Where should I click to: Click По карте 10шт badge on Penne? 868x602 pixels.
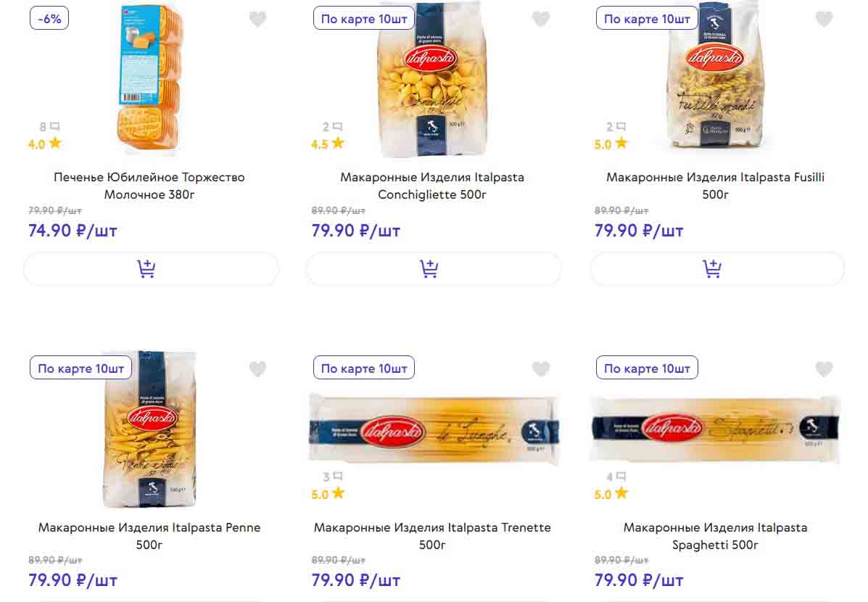(80, 368)
